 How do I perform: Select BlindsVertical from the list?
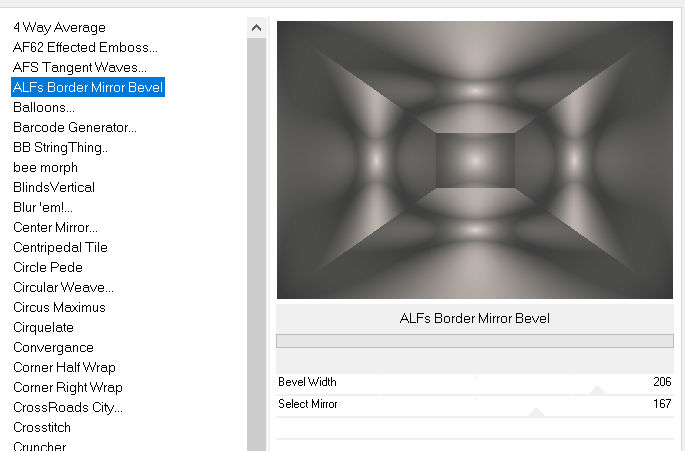54,187
